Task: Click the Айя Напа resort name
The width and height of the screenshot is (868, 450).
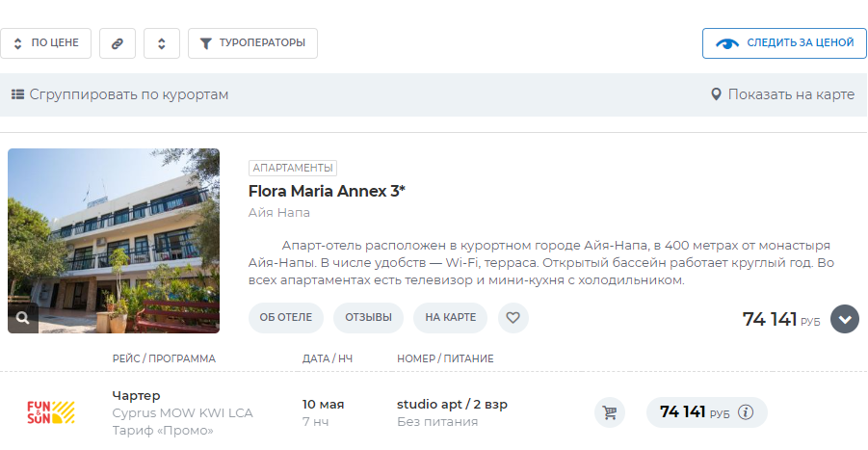Action: point(279,213)
